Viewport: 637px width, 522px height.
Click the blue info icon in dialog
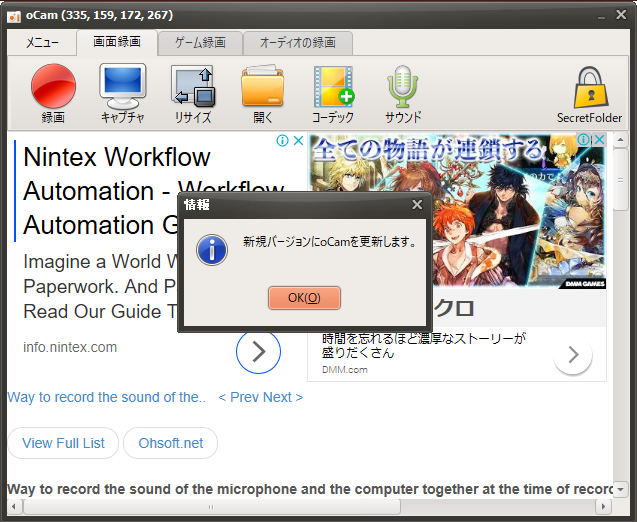(212, 250)
